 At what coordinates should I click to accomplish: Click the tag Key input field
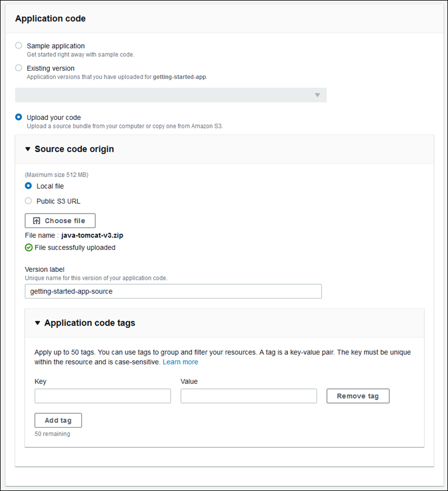coord(102,396)
